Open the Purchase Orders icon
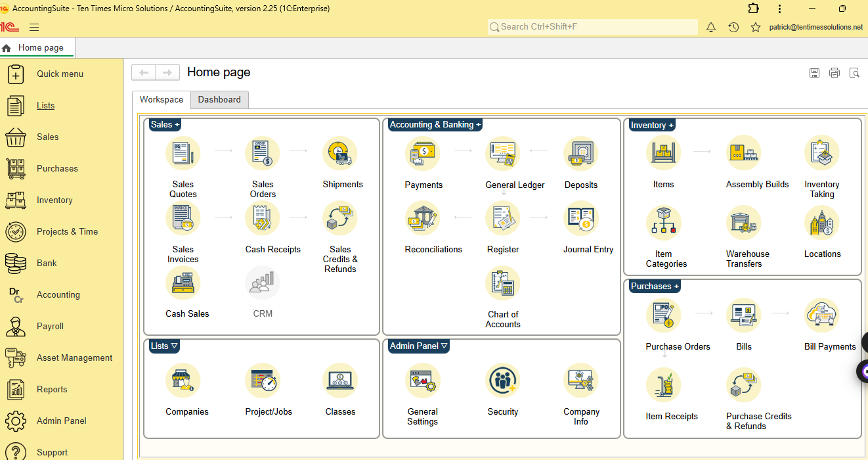Image resolution: width=868 pixels, height=460 pixels. point(664,315)
